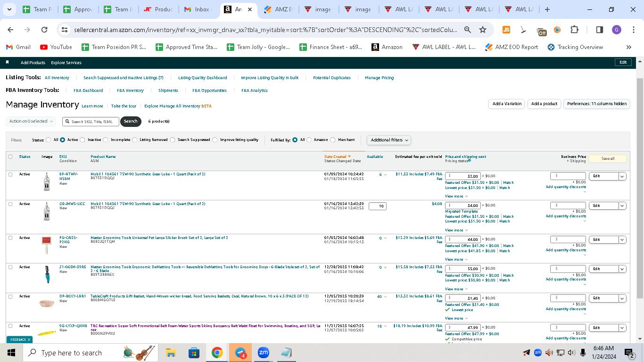Open the notification center icon in system tray
This screenshot has height=362, width=644.
click(x=629, y=353)
